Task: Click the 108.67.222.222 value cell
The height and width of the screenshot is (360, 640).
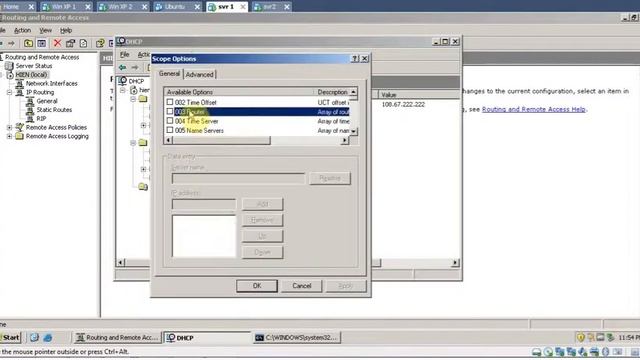Action: coord(403,104)
